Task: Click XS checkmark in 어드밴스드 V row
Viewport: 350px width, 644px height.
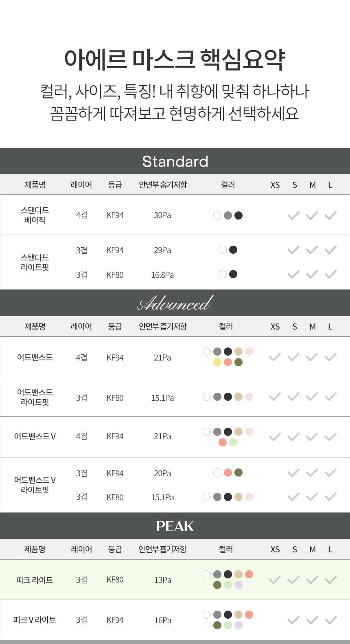Action: coord(275,437)
